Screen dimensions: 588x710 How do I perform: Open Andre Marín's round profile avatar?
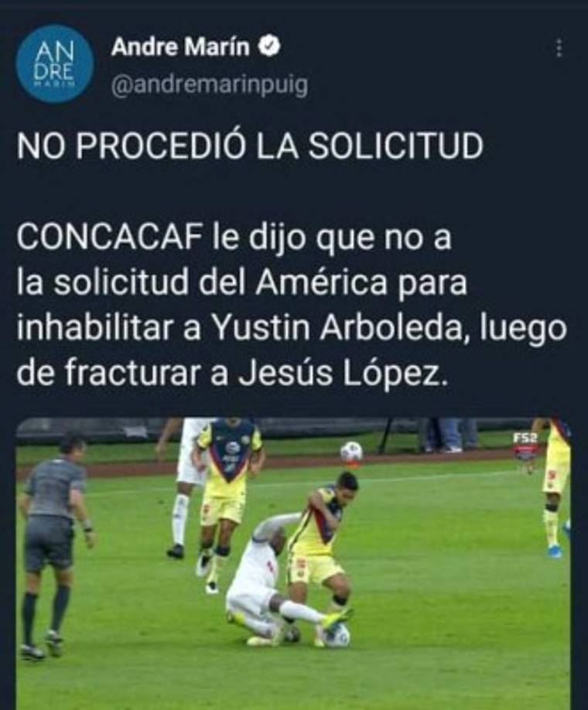tap(54, 63)
